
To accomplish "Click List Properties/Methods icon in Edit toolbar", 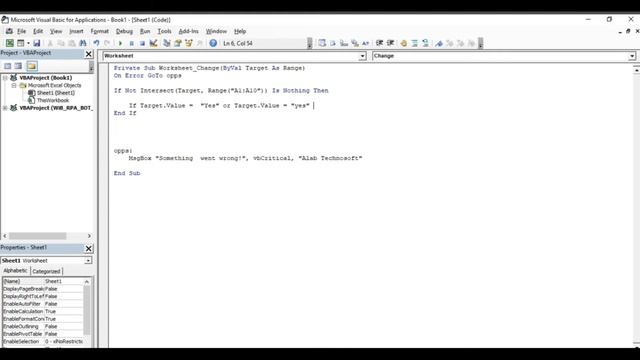I will pos(322,43).
